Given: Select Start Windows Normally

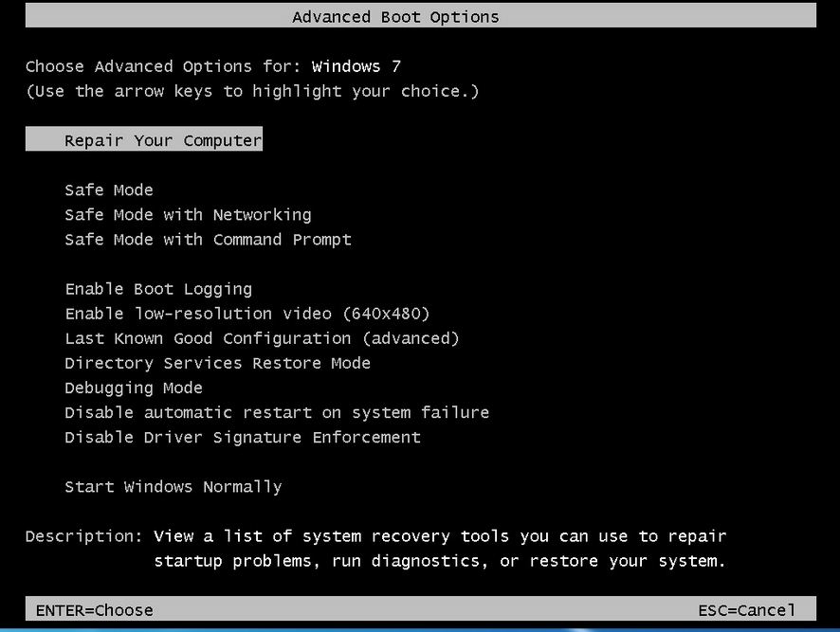Looking at the screenshot, I should point(173,487).
